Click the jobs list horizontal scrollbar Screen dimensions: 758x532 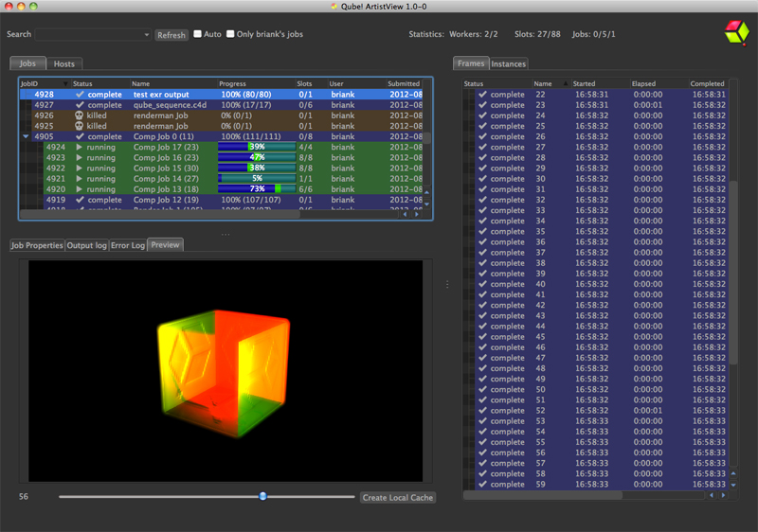click(x=159, y=214)
